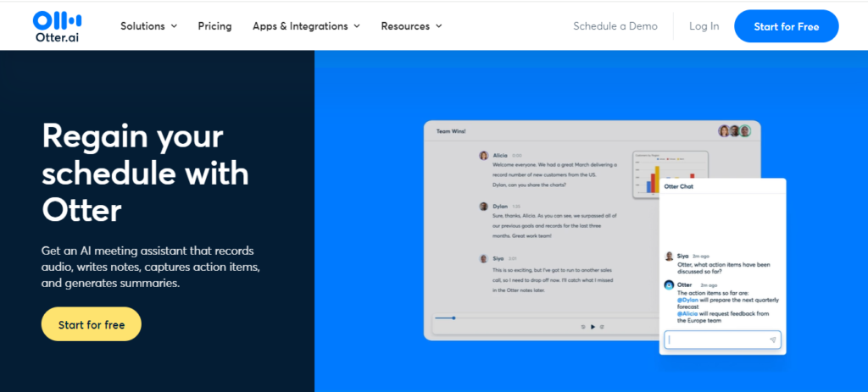The image size is (868, 392).
Task: Click the Otter bot avatar in chat
Action: [669, 284]
